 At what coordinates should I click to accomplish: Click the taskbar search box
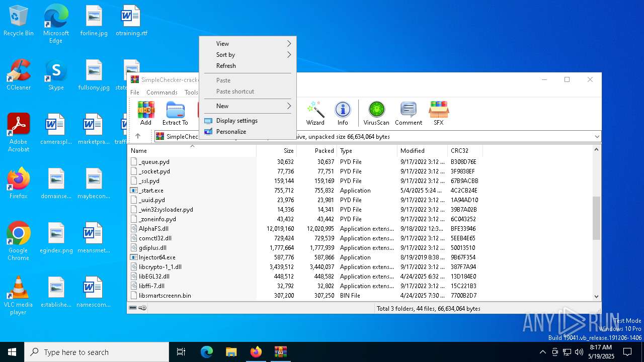click(x=97, y=352)
